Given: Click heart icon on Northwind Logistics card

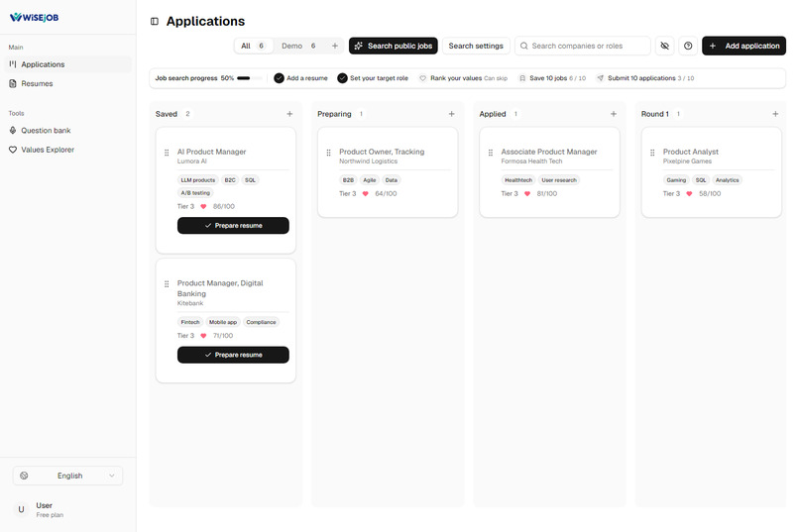Looking at the screenshot, I should point(366,194).
